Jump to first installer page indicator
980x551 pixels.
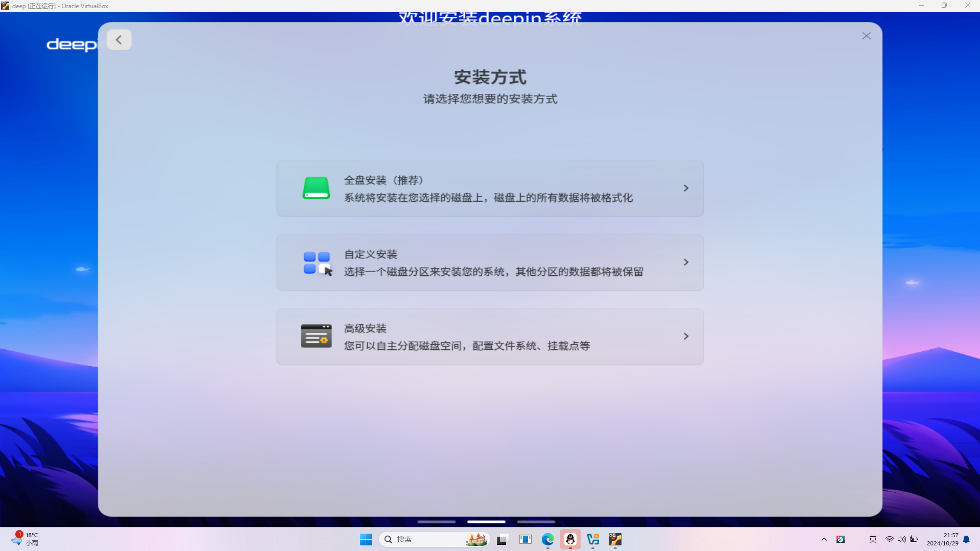coord(436,522)
